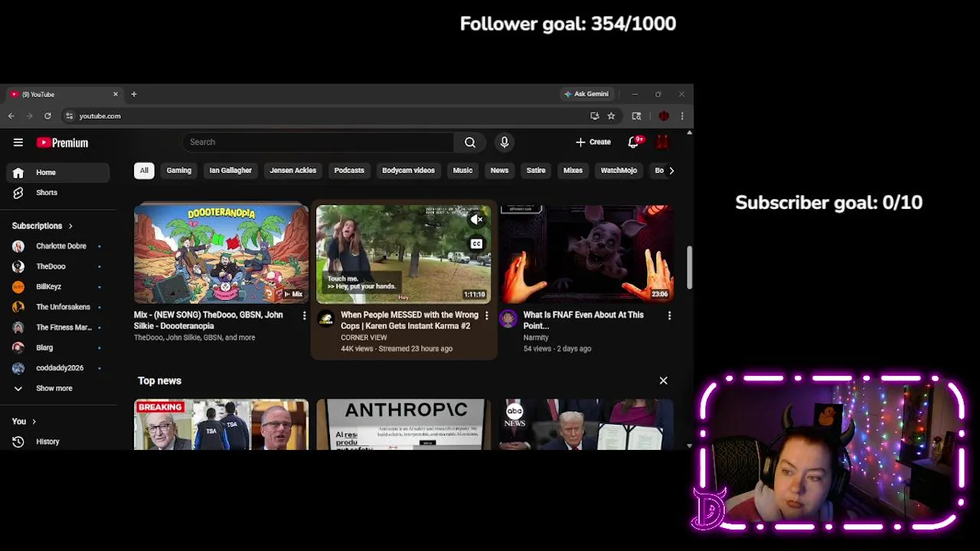Expand the You section
Image resolution: width=980 pixels, height=551 pixels.
pos(24,421)
